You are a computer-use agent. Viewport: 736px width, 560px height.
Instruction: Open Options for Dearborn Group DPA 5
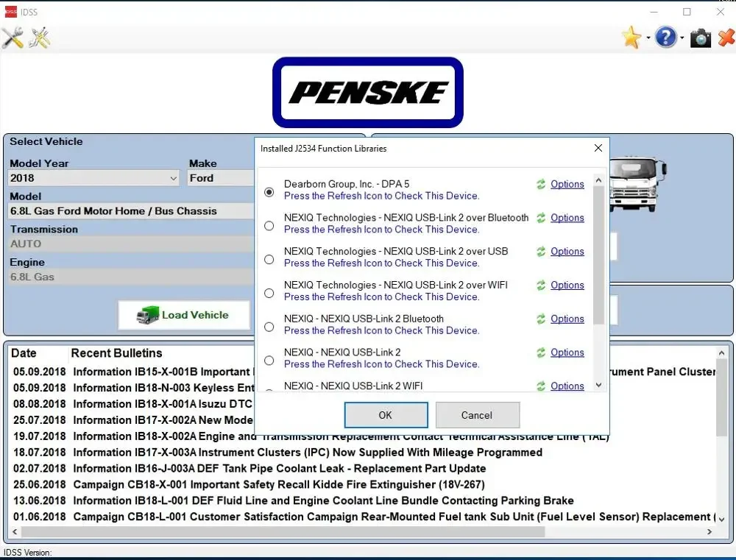pyautogui.click(x=567, y=184)
